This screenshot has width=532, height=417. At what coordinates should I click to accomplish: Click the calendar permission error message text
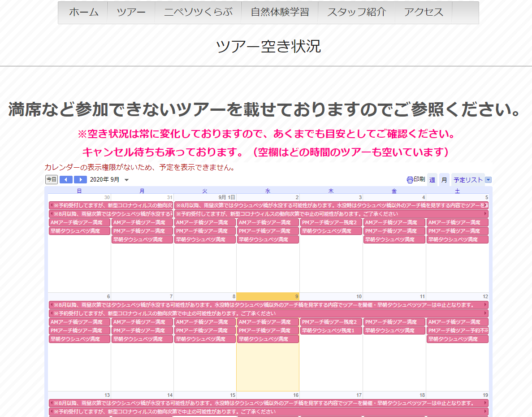coord(141,167)
